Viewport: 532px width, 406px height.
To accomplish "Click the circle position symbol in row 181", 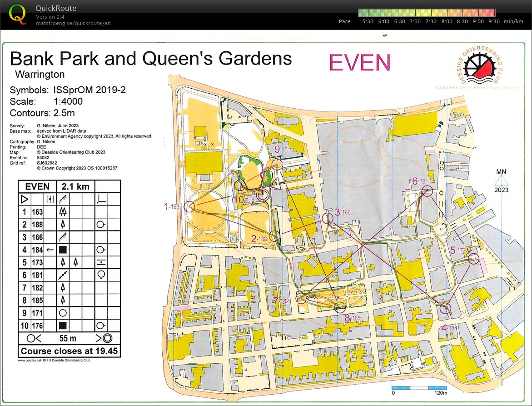I will click(x=101, y=275).
